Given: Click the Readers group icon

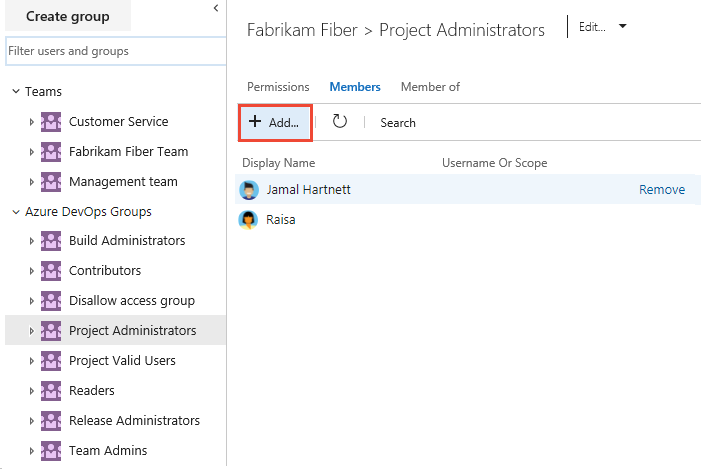Looking at the screenshot, I should pos(51,391).
